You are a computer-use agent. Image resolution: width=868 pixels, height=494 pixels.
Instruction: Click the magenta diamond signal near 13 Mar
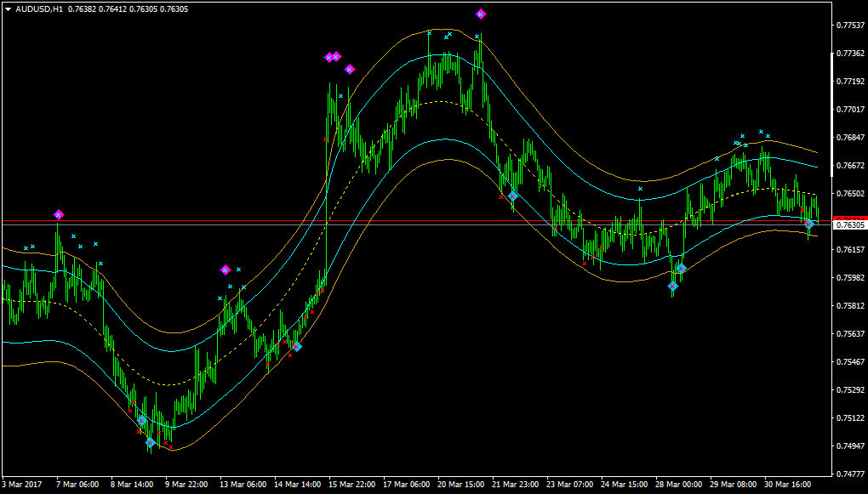point(226,270)
